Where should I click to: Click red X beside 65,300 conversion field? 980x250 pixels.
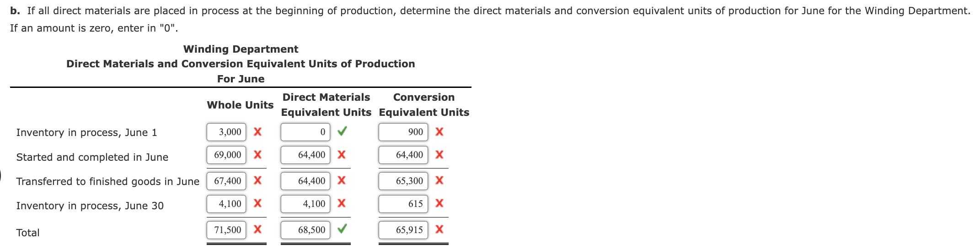click(439, 180)
